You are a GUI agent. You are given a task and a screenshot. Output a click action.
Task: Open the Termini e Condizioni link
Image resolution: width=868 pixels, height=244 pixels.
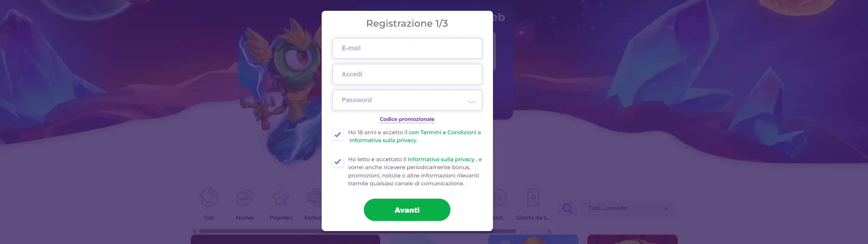click(x=442, y=132)
